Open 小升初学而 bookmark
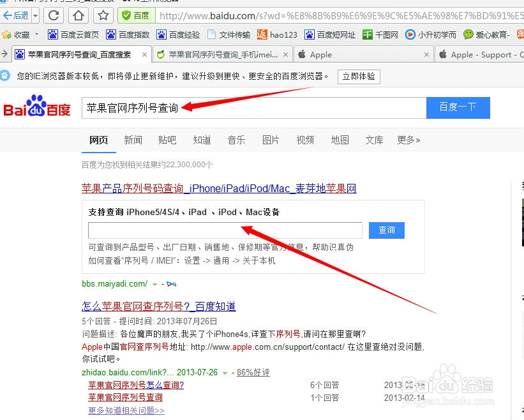Image resolution: width=524 pixels, height=420 pixels. point(430,34)
